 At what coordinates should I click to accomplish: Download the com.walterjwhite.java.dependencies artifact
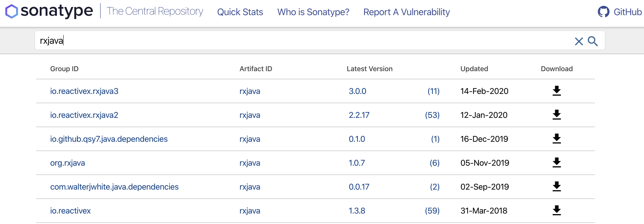557,187
